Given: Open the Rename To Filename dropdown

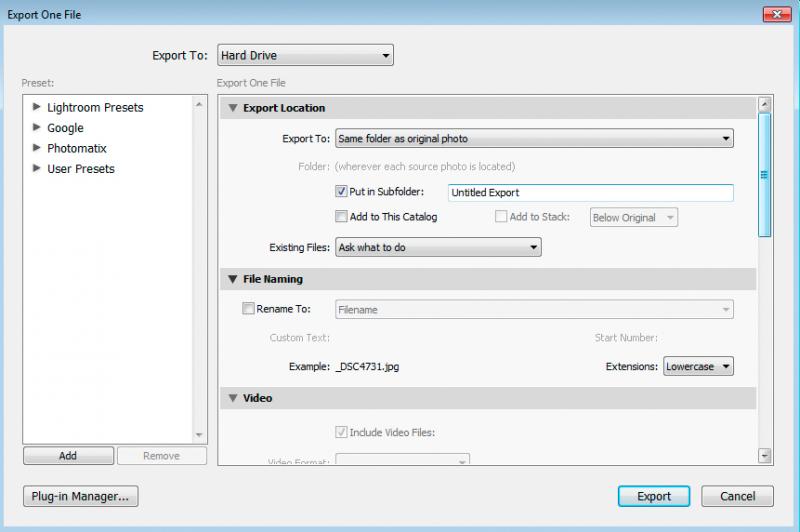Looking at the screenshot, I should pos(534,309).
